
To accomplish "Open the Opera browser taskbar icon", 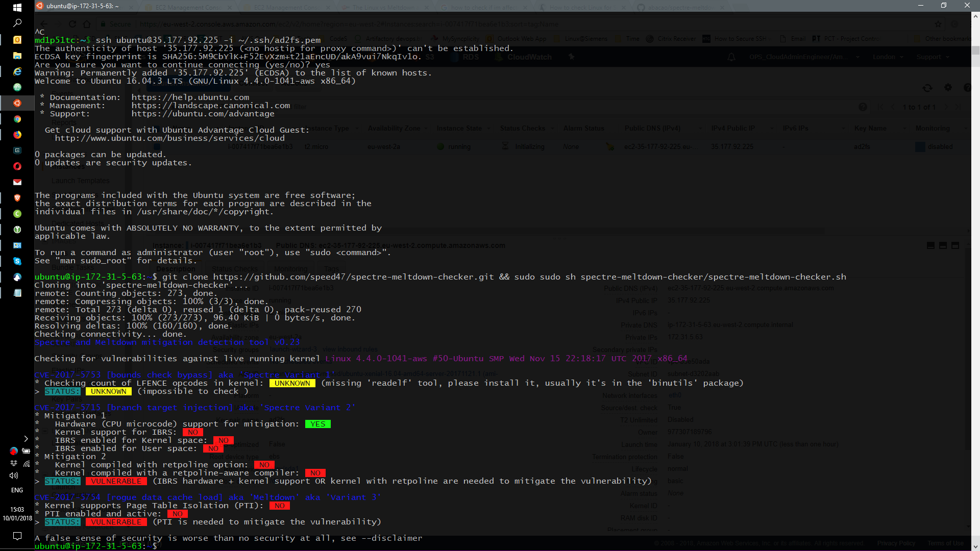I will pos(17,166).
